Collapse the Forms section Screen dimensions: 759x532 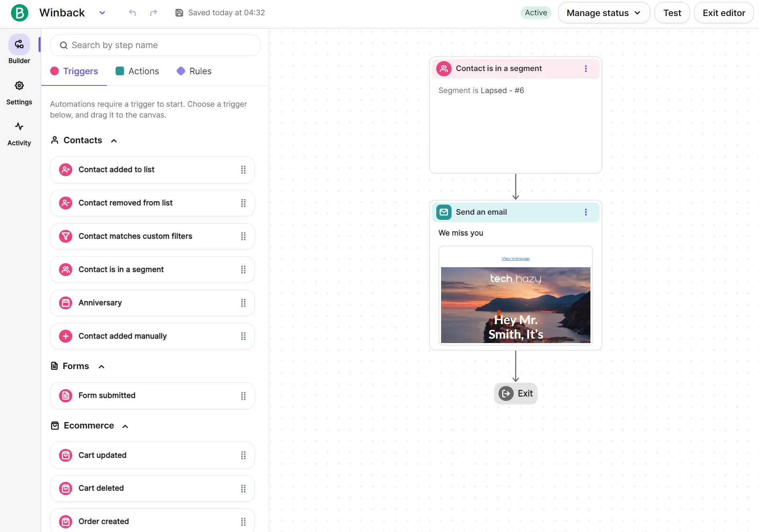coord(102,367)
